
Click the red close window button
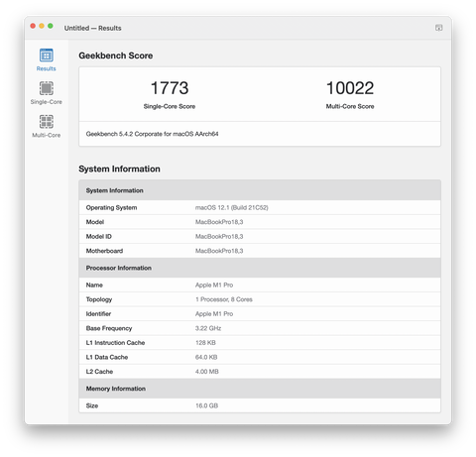(33, 26)
